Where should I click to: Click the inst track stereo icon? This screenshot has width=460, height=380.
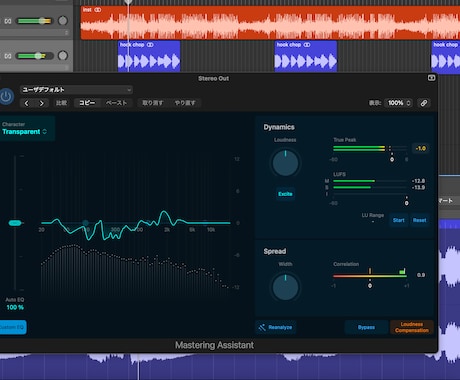[8, 21]
